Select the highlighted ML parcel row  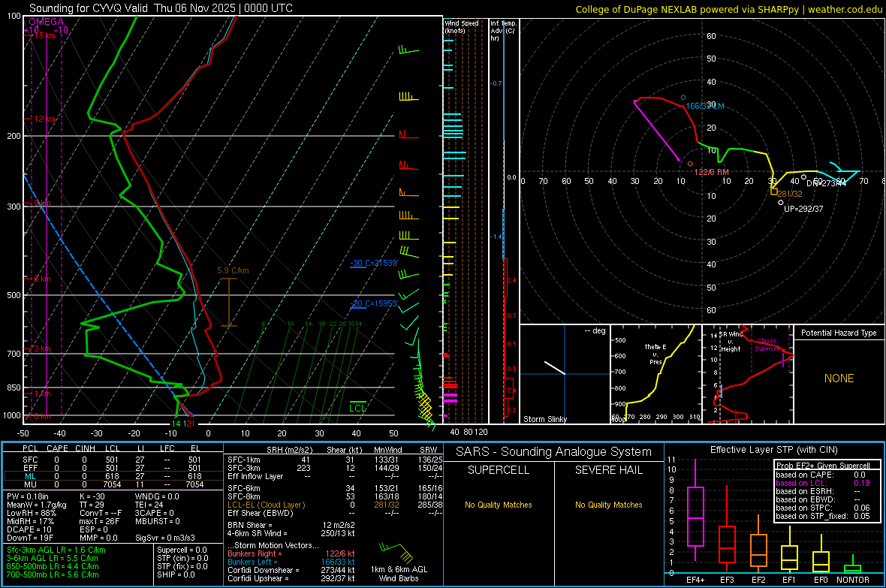113,476
